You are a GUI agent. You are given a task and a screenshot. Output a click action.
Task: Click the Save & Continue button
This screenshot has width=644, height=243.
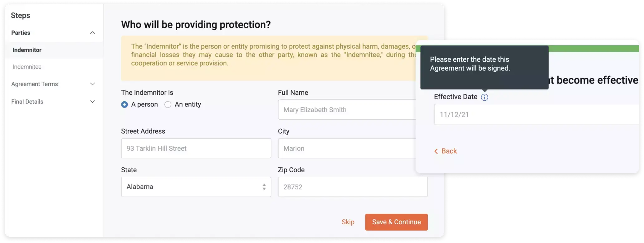(x=396, y=222)
